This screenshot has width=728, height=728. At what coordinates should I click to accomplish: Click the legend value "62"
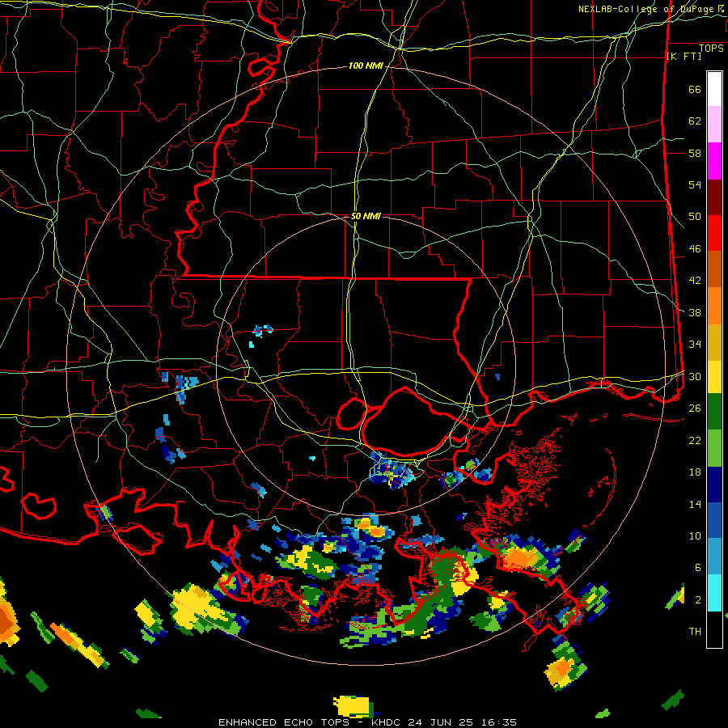(695, 121)
